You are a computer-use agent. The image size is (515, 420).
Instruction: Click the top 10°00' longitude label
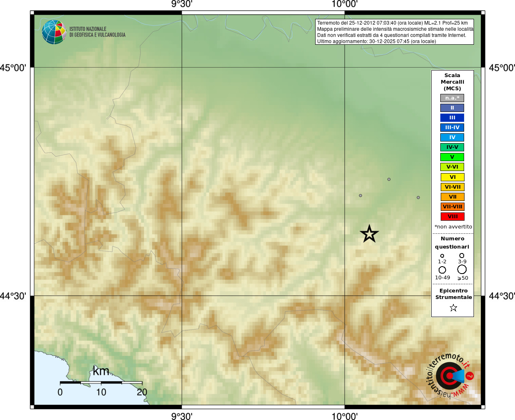345,4
